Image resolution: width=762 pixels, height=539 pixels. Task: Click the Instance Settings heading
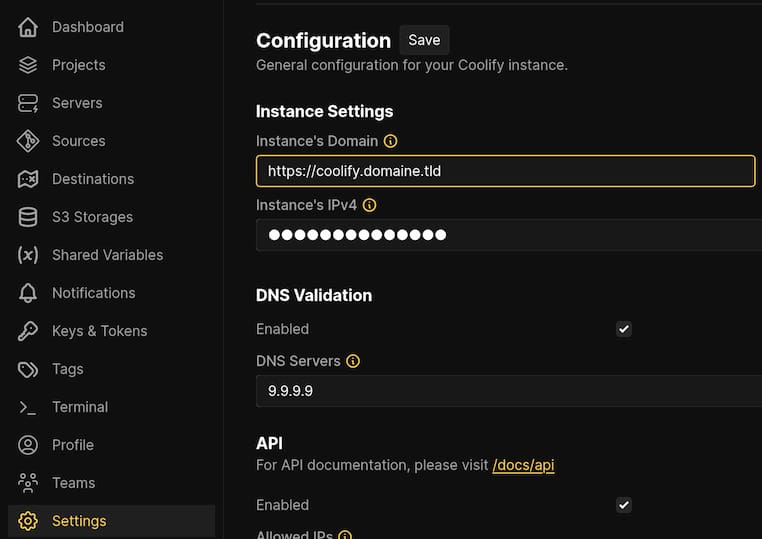click(325, 111)
